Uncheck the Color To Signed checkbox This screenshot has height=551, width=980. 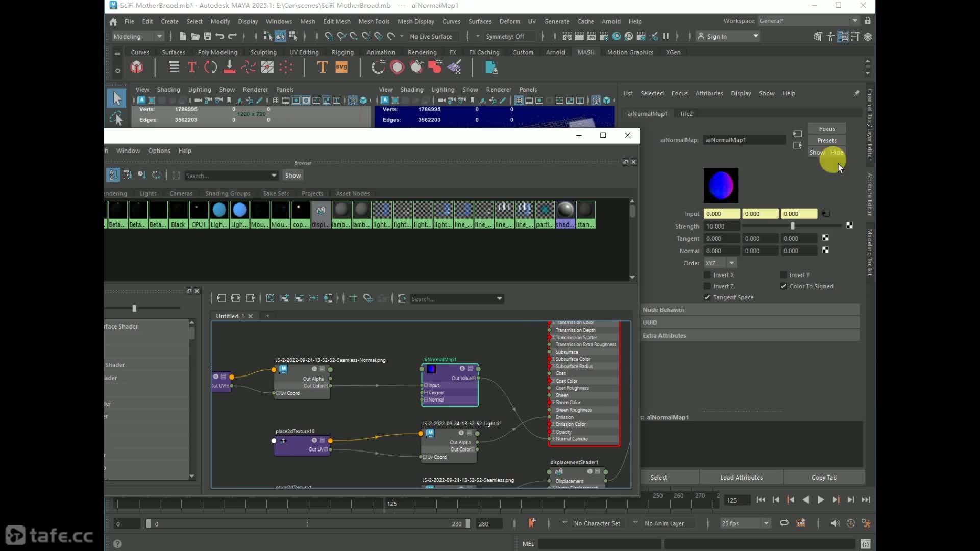tap(783, 286)
